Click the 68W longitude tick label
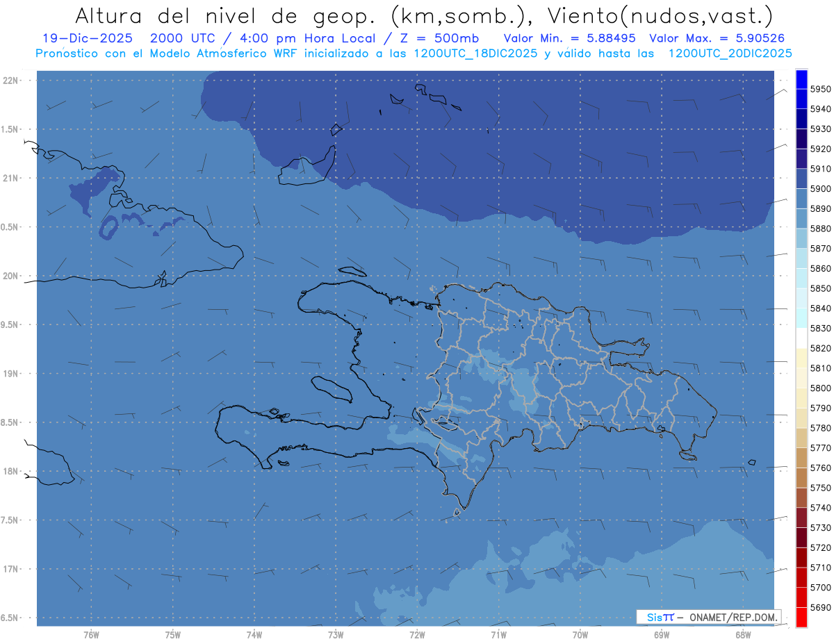 [x=743, y=634]
